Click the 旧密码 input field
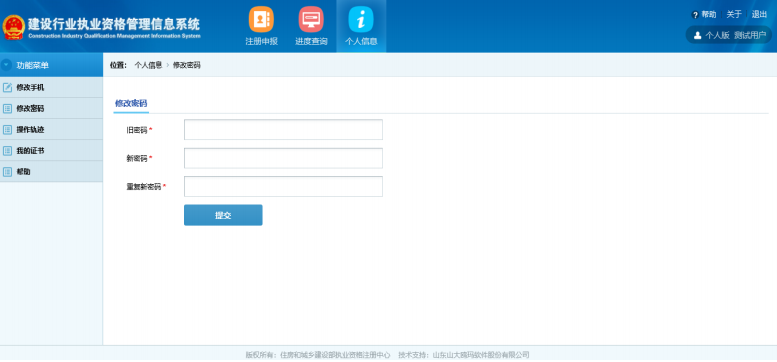The height and width of the screenshot is (362, 777). pyautogui.click(x=283, y=130)
